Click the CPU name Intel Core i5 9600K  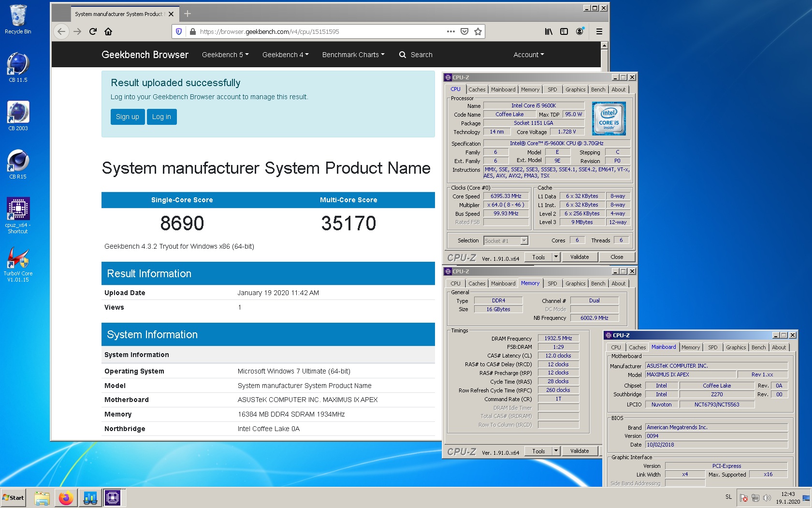[x=534, y=105]
